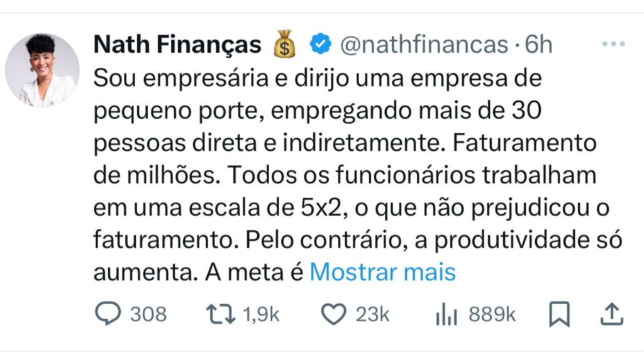Click the 1,9k retweet count

tap(260, 314)
